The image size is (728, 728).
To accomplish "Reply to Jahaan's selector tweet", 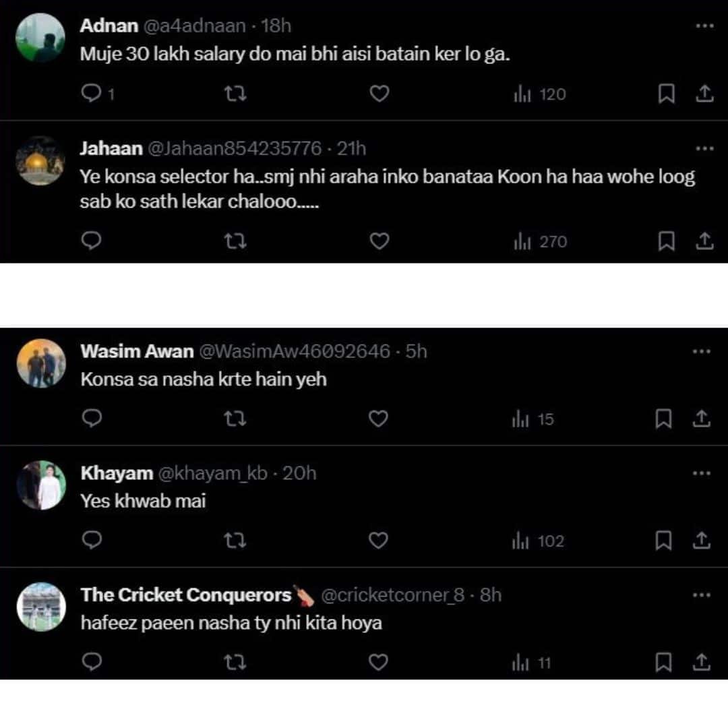I will (x=91, y=241).
